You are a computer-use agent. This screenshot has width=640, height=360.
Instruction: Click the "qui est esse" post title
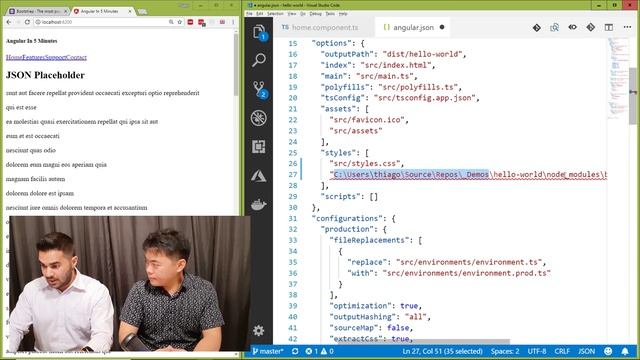21,107
